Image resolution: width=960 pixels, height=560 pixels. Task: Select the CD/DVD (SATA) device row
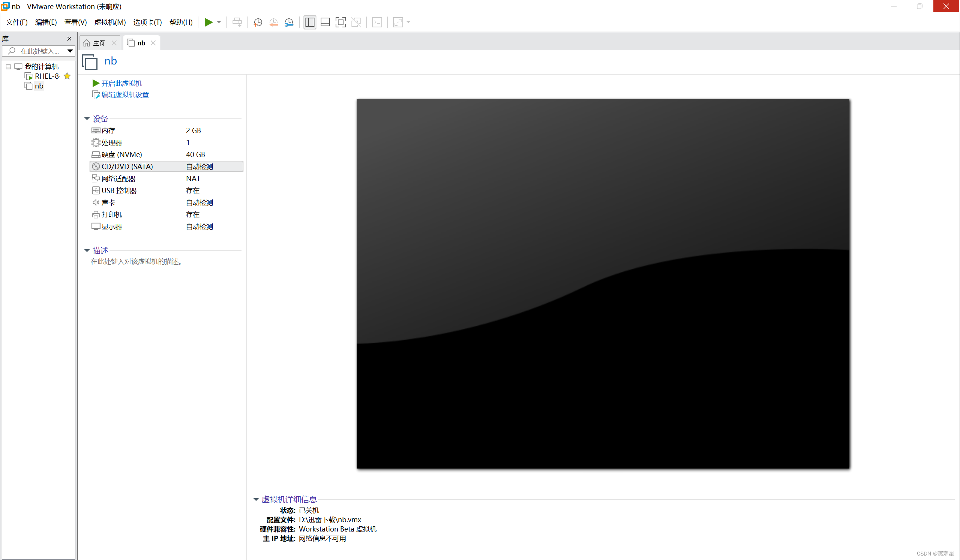(x=166, y=167)
